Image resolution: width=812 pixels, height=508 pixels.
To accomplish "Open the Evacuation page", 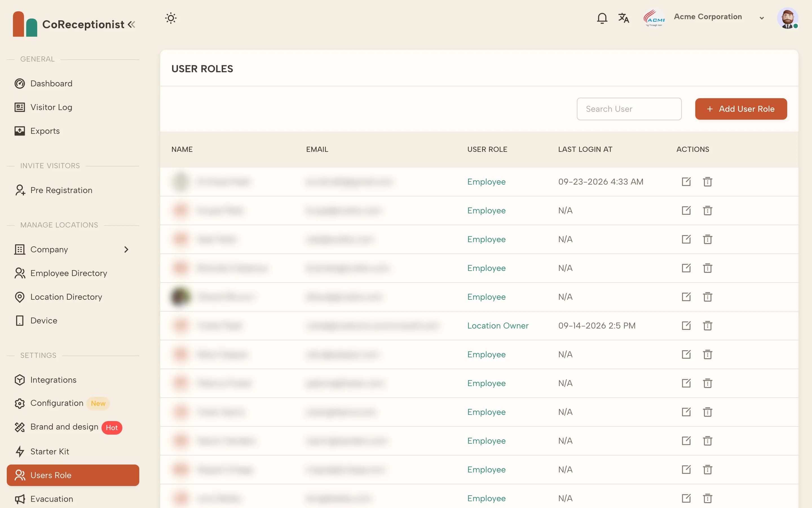I will [73, 499].
